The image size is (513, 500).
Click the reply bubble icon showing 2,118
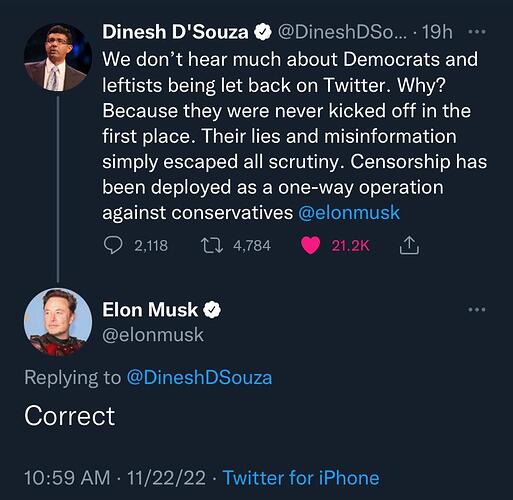[113, 246]
